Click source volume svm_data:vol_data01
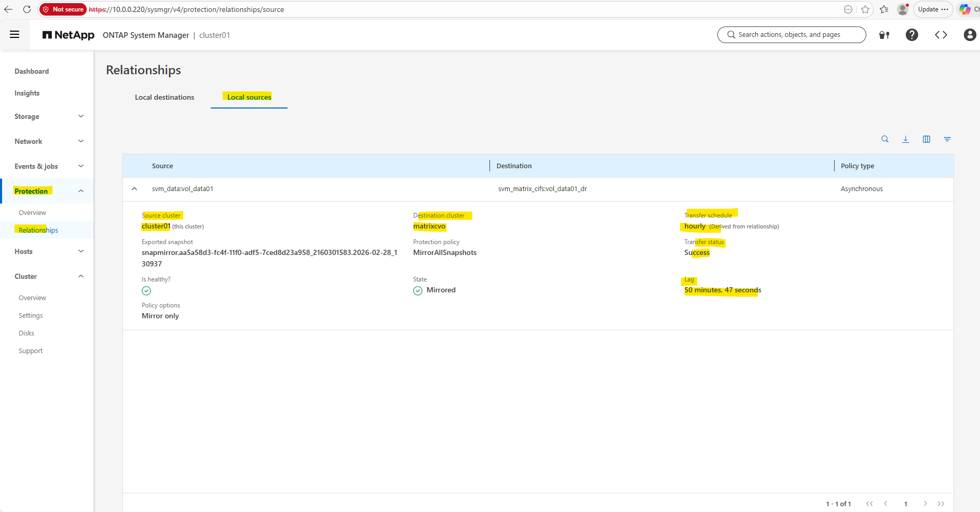Viewport: 980px width, 512px height. [x=183, y=189]
